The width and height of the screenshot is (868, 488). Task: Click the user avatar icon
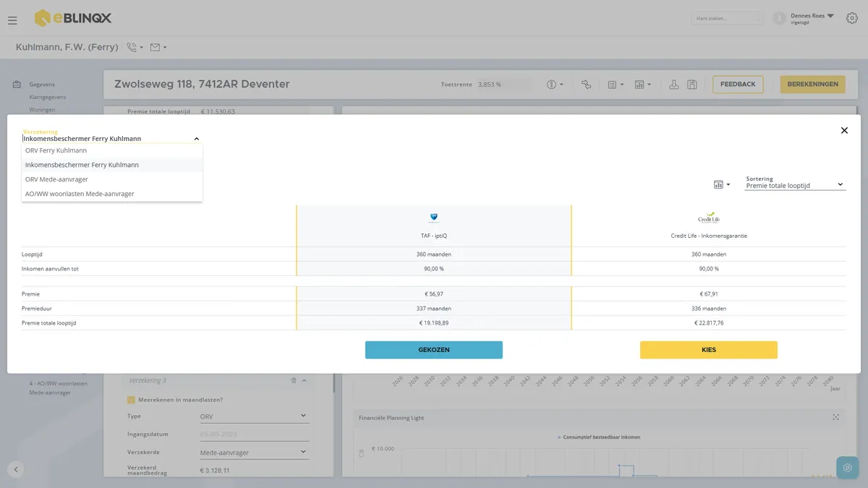(779, 18)
